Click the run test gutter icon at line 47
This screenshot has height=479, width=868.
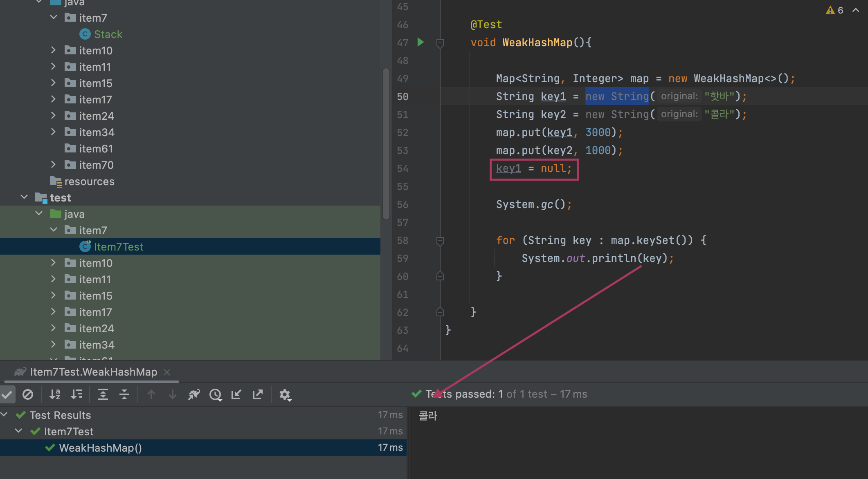pos(421,42)
